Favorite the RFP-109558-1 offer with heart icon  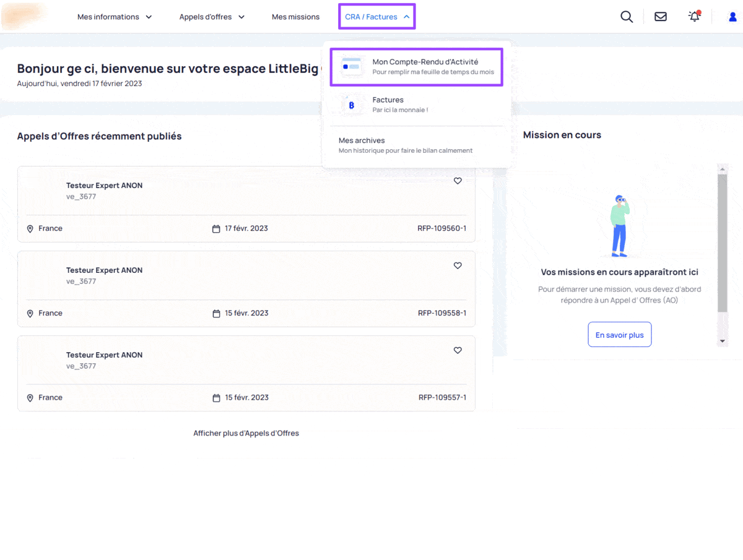pos(458,265)
